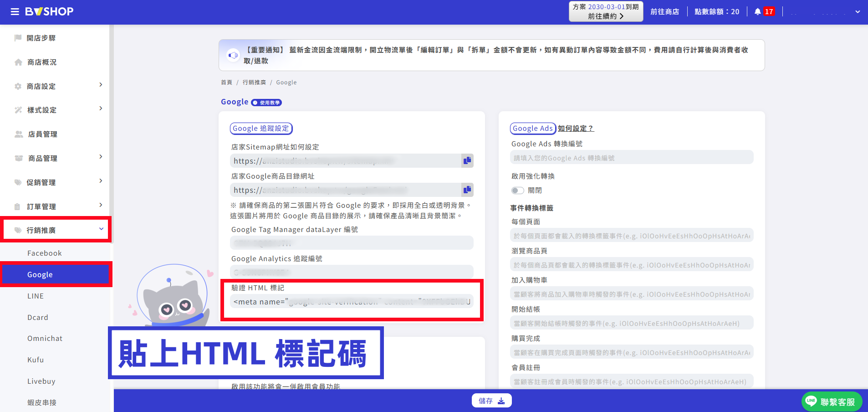Open the notification bell
868x412 pixels.
[757, 12]
